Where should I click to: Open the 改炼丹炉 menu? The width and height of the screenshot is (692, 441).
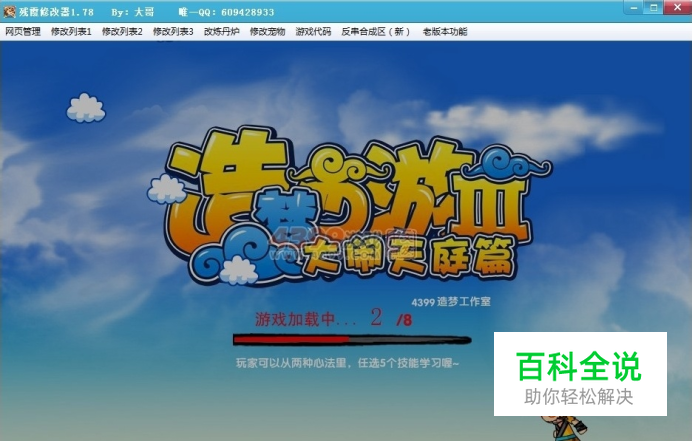pos(222,32)
